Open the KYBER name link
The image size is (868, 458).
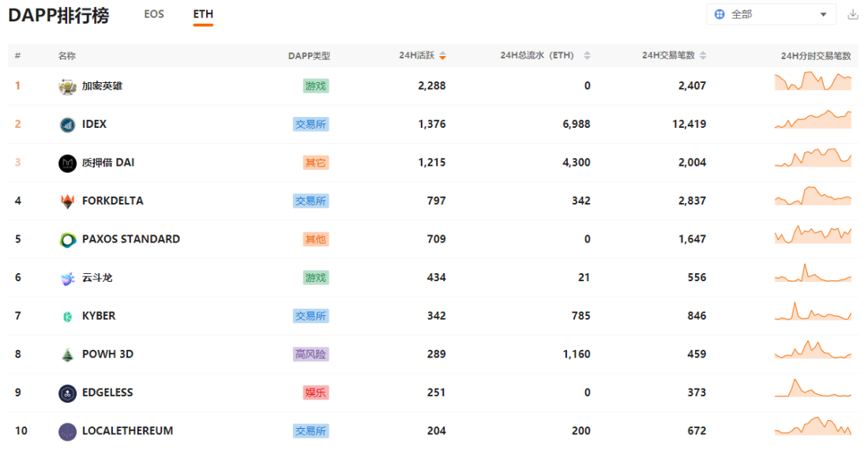[99, 316]
